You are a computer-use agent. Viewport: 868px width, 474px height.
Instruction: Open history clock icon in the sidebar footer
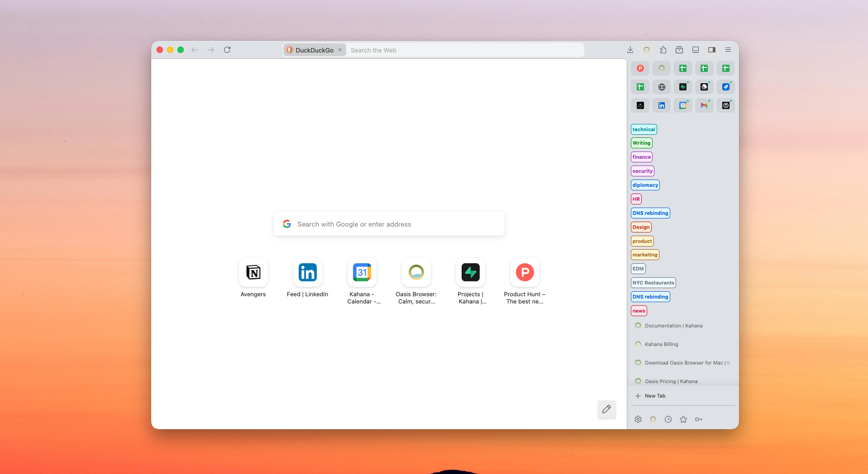[x=668, y=419]
